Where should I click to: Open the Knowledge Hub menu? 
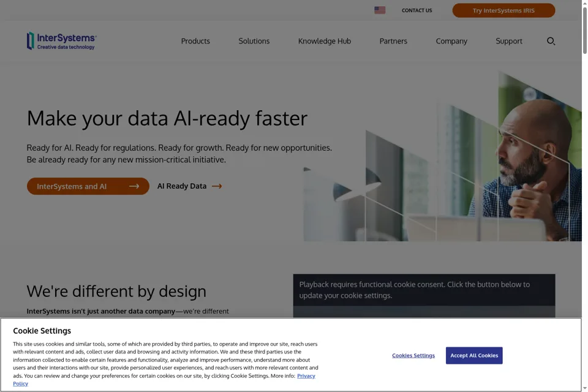(325, 41)
